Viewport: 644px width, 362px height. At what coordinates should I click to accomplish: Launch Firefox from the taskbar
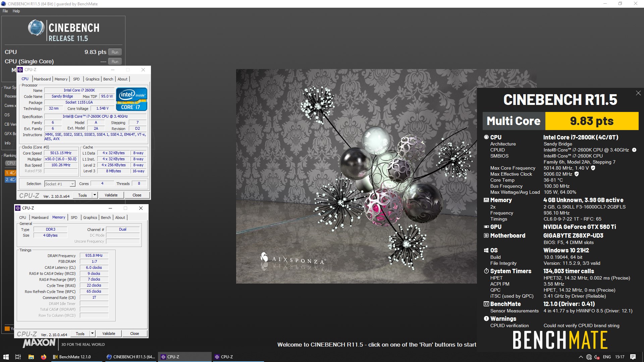coord(44,357)
